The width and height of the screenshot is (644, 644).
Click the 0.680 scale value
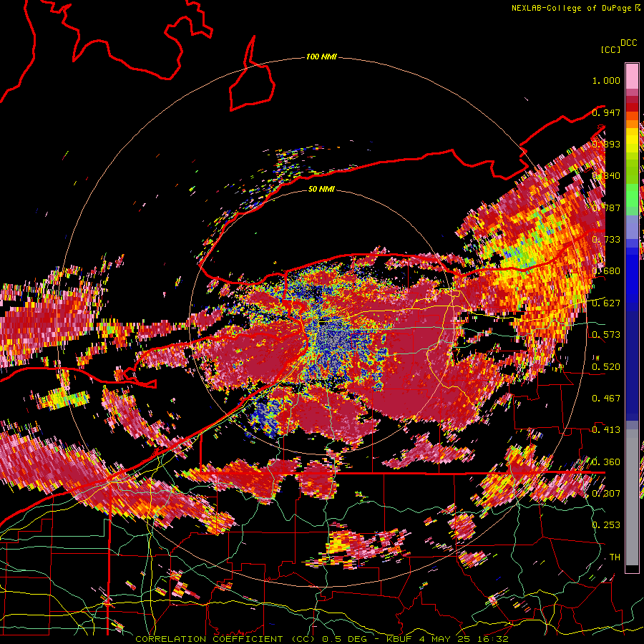(606, 271)
